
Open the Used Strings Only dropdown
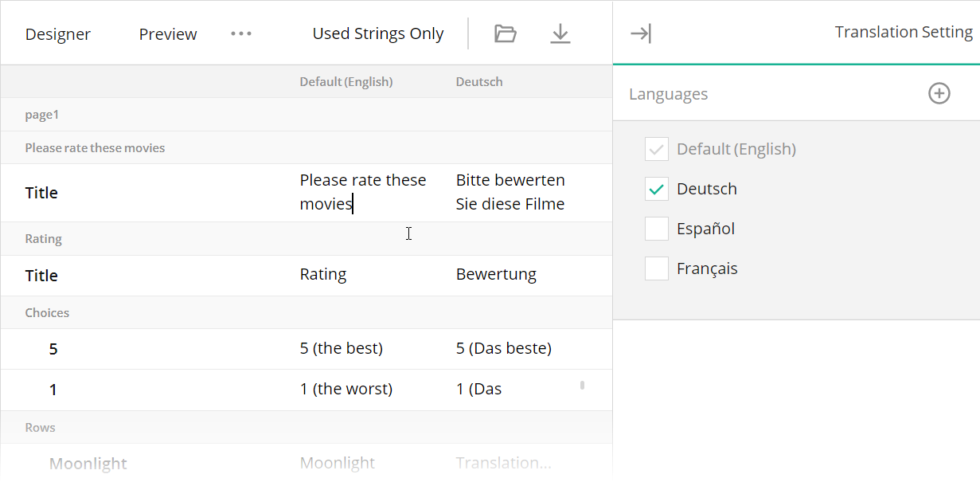(x=377, y=33)
